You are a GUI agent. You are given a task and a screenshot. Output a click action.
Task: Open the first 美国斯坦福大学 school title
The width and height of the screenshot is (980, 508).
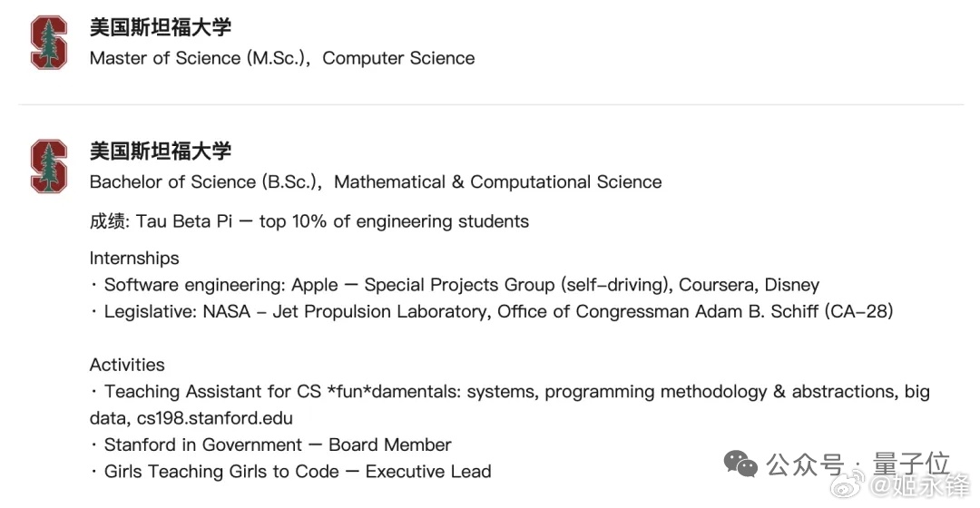[x=161, y=27]
